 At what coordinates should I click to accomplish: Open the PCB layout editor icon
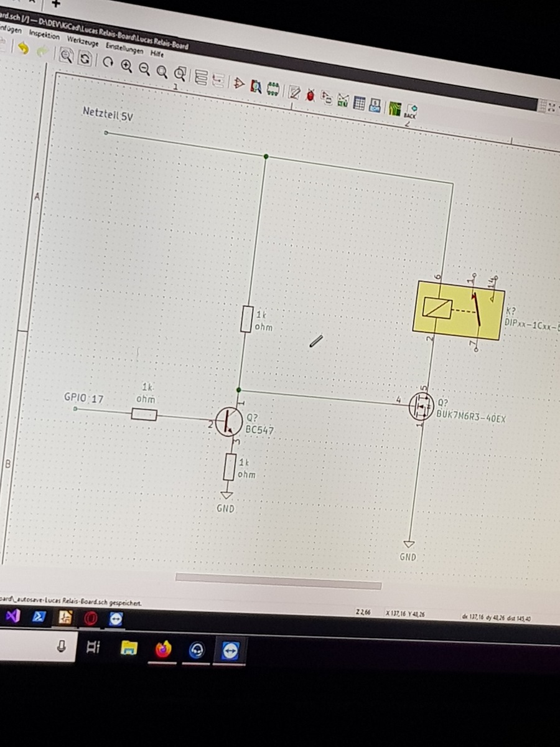tap(394, 108)
